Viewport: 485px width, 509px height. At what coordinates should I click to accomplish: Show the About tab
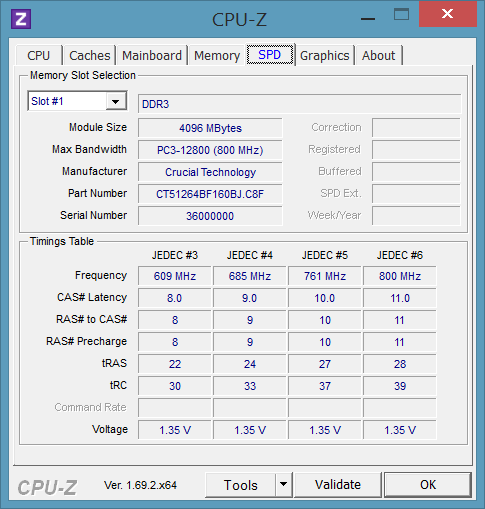pos(379,55)
